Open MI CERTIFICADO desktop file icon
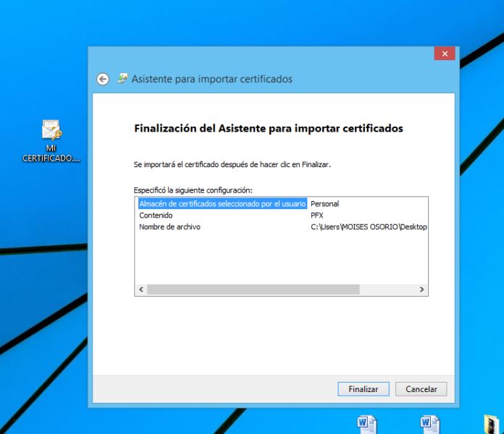 [51, 140]
